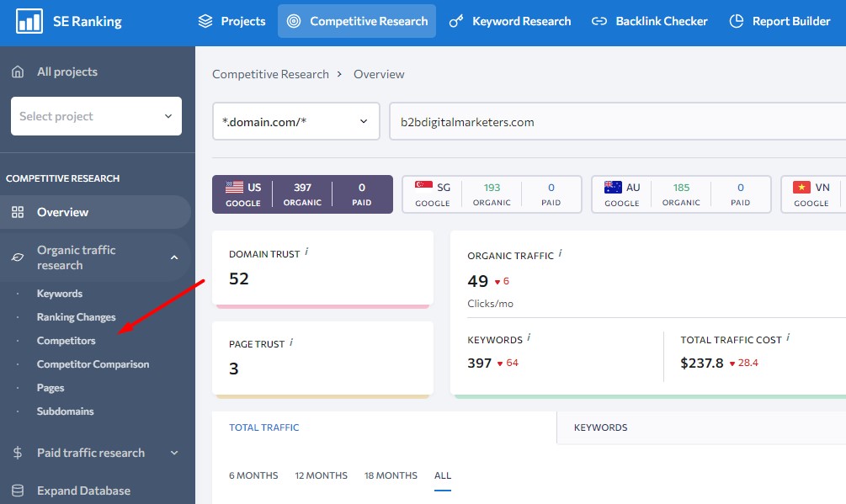
Task: Open Competitive Research in top navigation
Action: click(x=357, y=21)
